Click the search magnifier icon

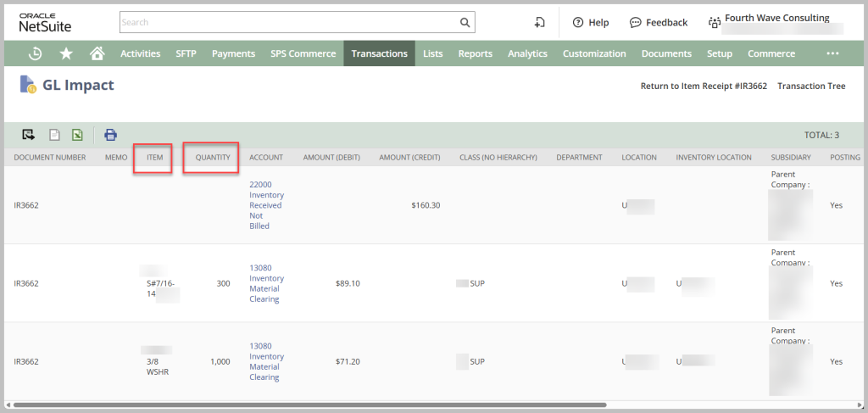(465, 23)
